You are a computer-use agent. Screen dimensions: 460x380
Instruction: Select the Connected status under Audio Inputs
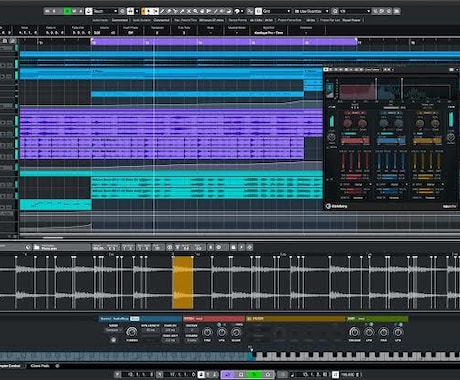120,20
